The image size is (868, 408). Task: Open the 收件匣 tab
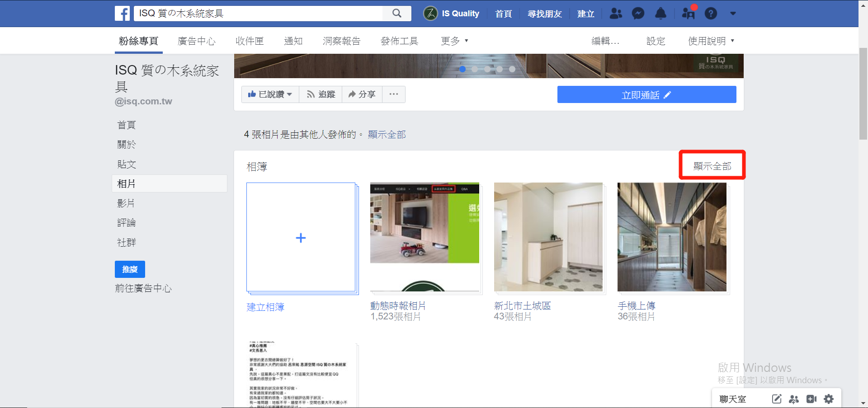[250, 41]
